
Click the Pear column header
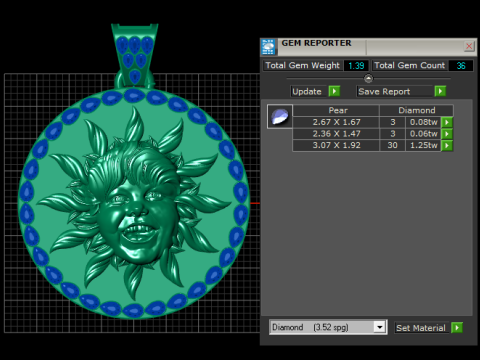click(336, 110)
